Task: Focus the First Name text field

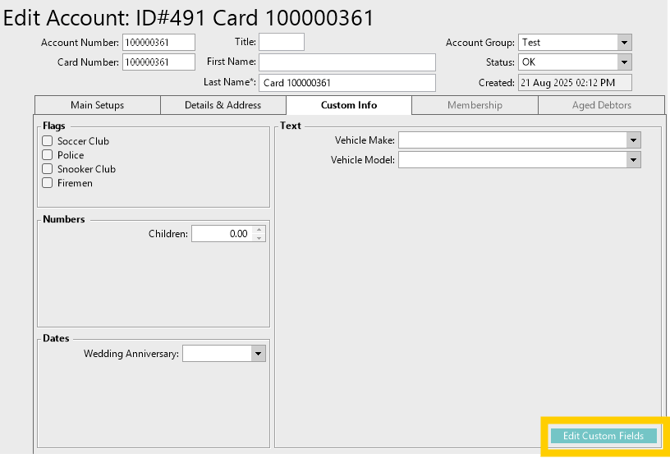Action: pos(347,62)
